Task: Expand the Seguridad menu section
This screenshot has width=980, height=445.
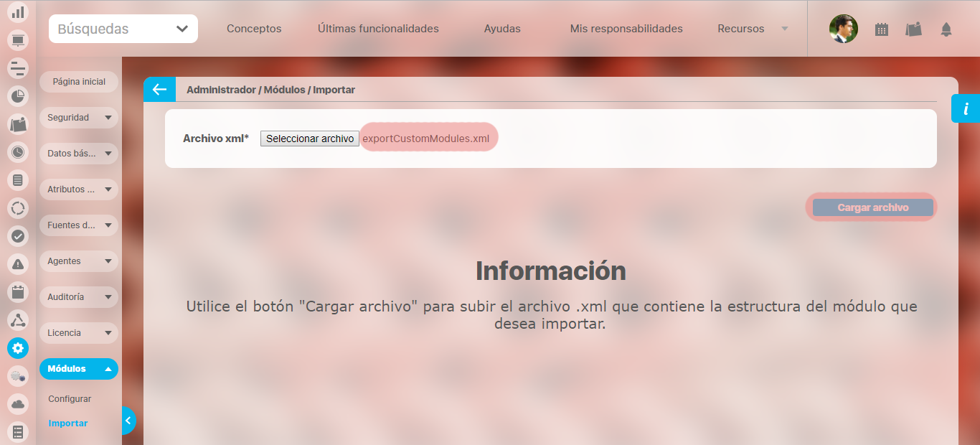Action: (78, 118)
